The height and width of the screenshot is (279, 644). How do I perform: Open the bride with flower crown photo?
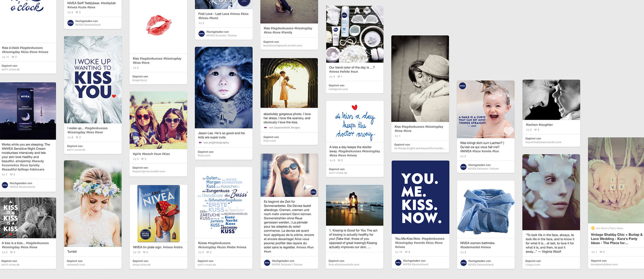point(93,204)
